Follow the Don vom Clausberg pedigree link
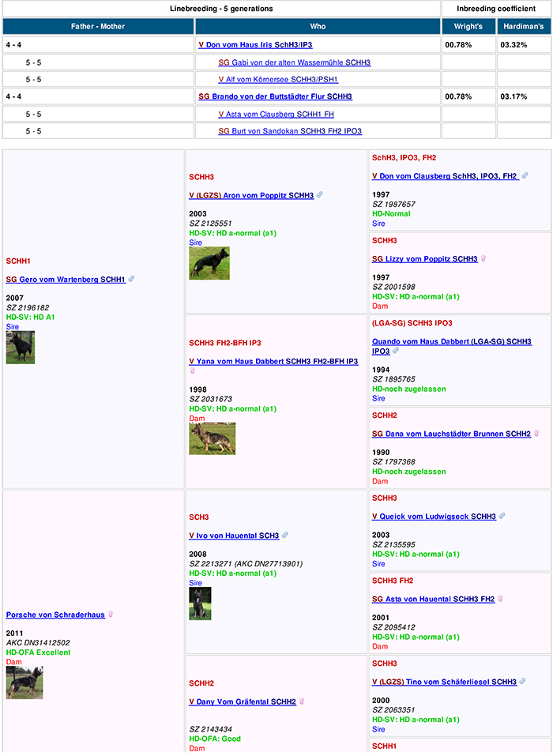 click(446, 176)
